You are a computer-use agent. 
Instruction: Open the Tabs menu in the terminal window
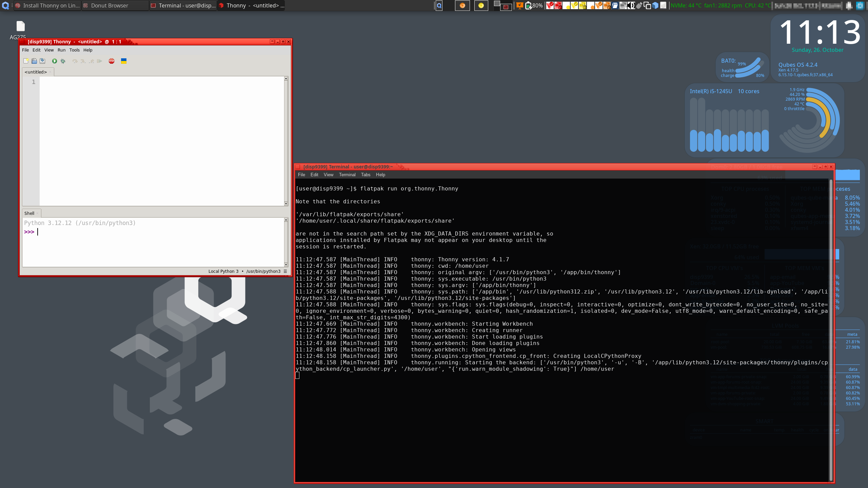click(366, 175)
